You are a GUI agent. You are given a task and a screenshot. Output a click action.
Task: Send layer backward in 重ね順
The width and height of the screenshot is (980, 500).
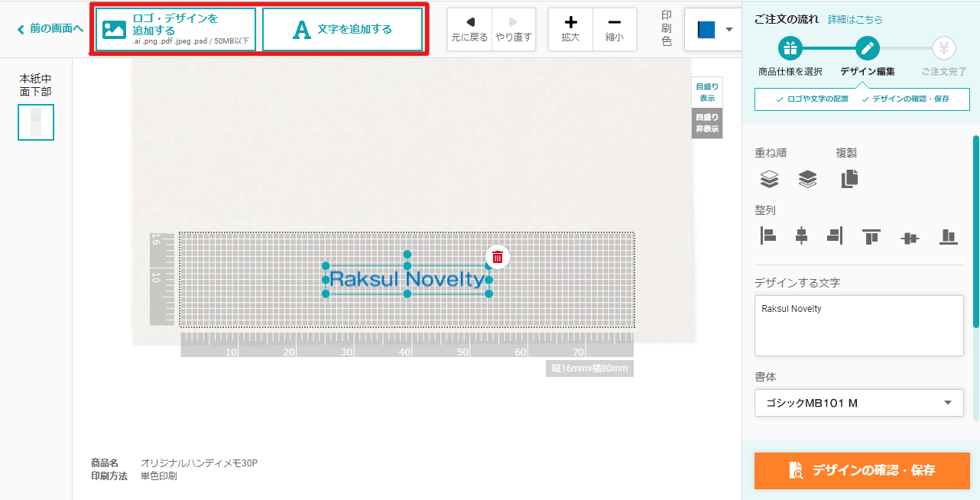click(x=808, y=179)
